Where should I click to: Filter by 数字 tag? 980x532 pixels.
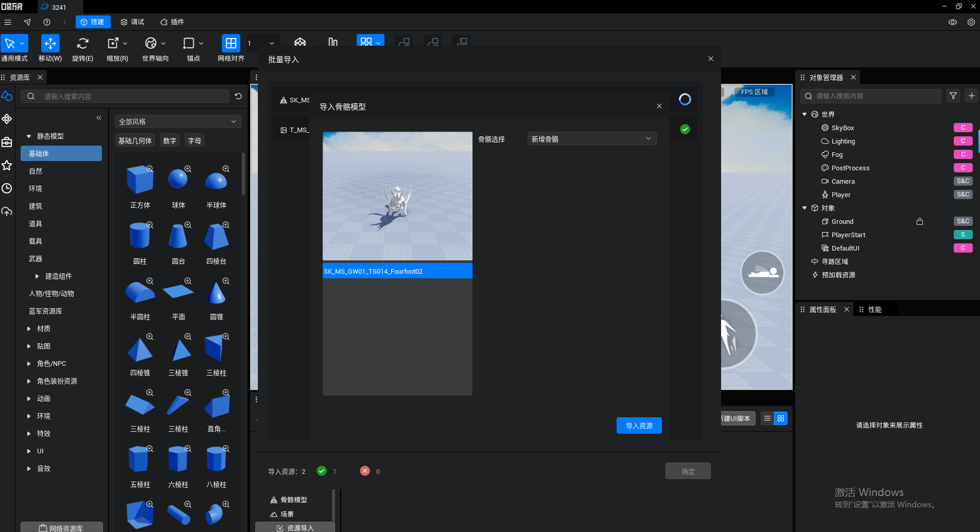170,140
